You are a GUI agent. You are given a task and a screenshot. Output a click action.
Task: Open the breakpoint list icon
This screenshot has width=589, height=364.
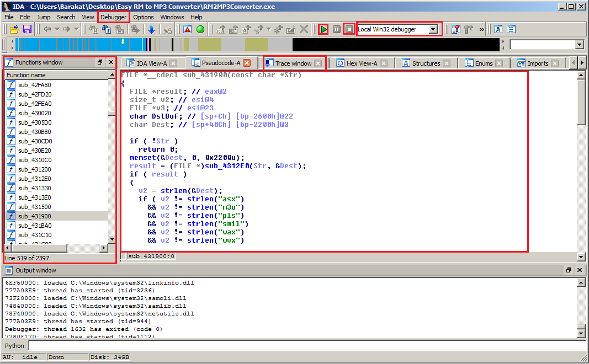click(x=456, y=29)
